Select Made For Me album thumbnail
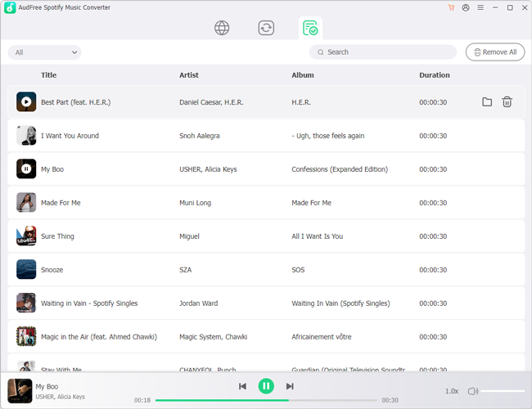Screen dimensions: 532x409 point(26,203)
